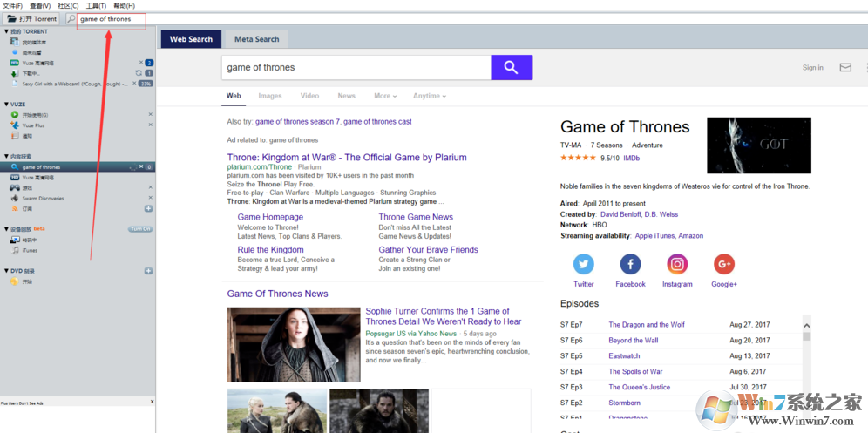Collapse the DVD sidebar section

[6, 271]
